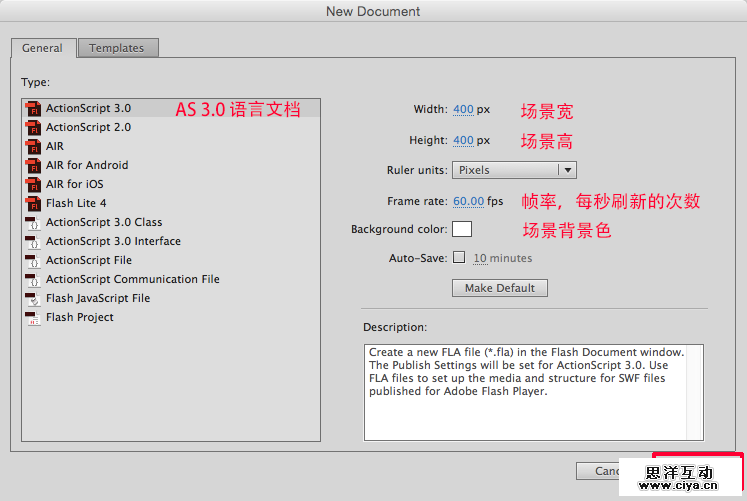Select the ActionScript 3.0 document icon
The width and height of the screenshot is (747, 501).
point(33,108)
